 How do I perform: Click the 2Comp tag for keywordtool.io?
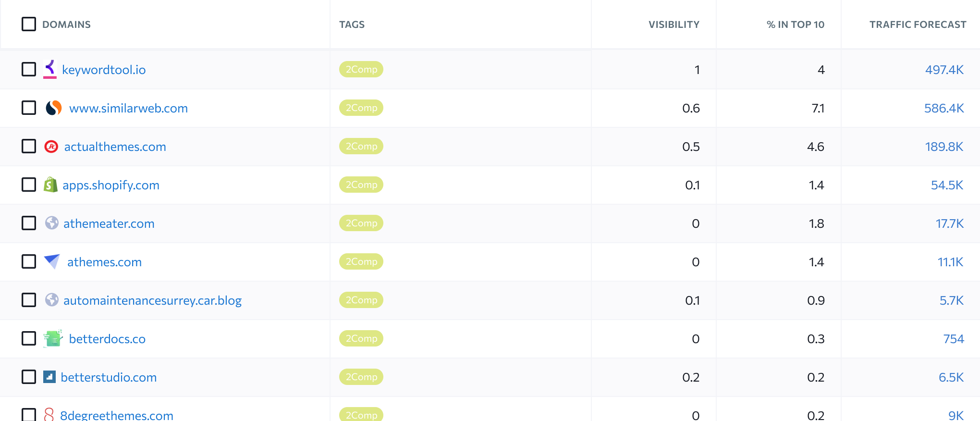361,69
